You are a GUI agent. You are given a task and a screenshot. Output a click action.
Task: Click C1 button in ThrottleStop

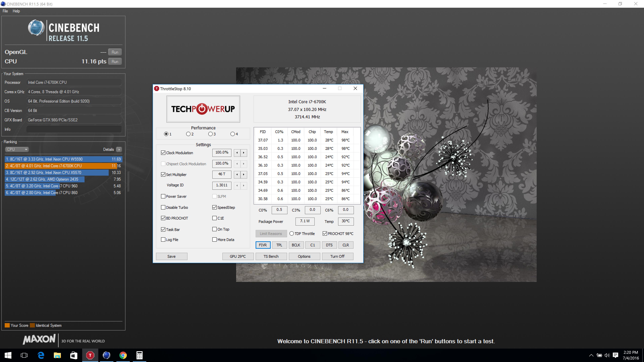pos(312,245)
